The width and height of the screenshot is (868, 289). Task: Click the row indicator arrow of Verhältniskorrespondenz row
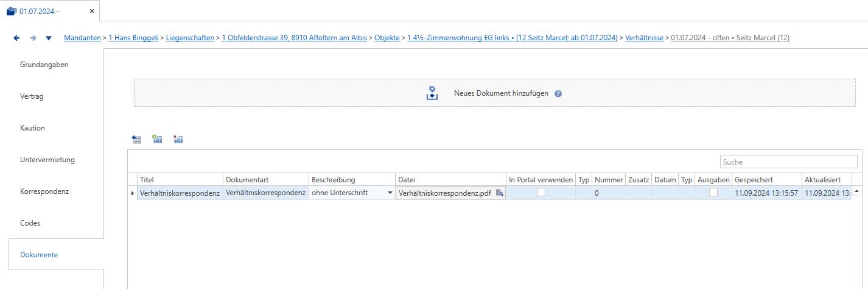point(133,193)
